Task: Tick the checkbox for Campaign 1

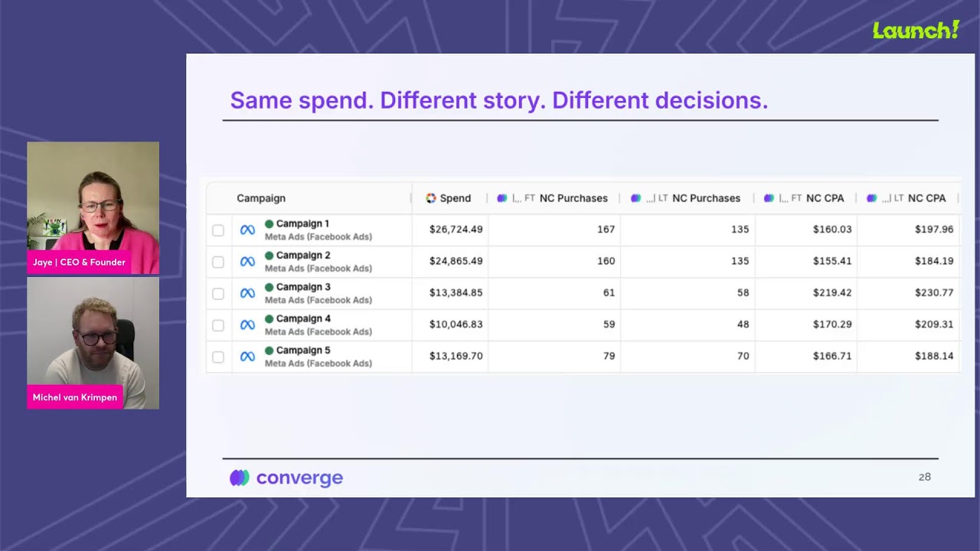Action: [218, 230]
